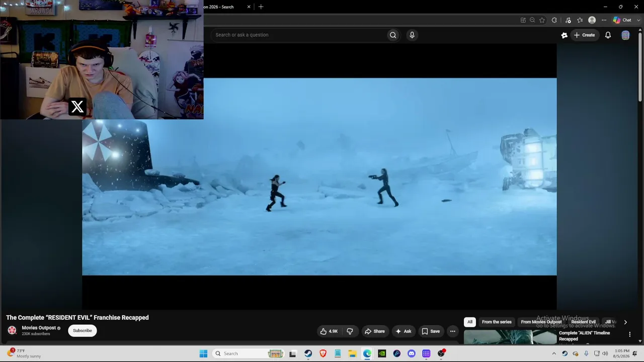Click the Resident Evil video player
This screenshot has width=644, height=362.
tap(319, 176)
